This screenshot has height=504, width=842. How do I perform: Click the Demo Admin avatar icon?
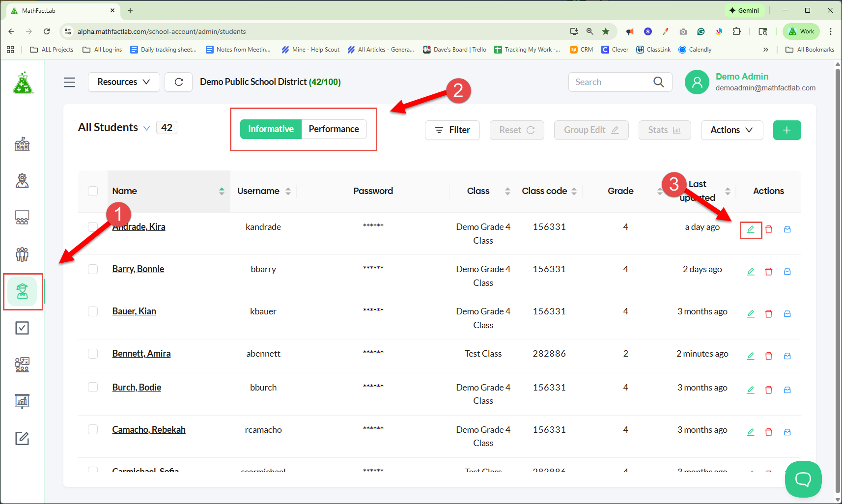tap(697, 82)
